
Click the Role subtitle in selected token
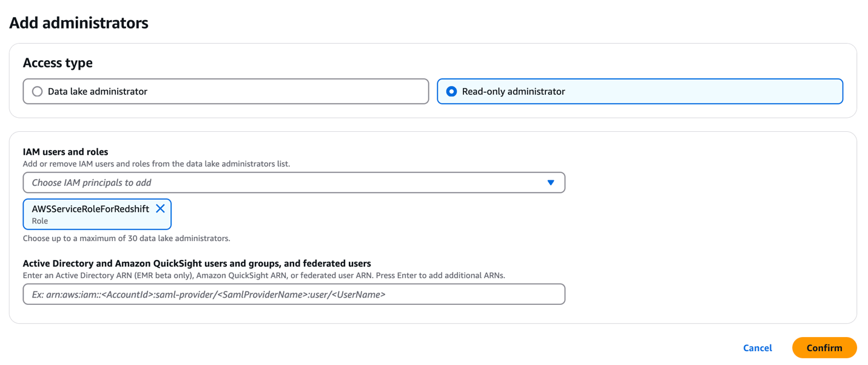pyautogui.click(x=40, y=221)
